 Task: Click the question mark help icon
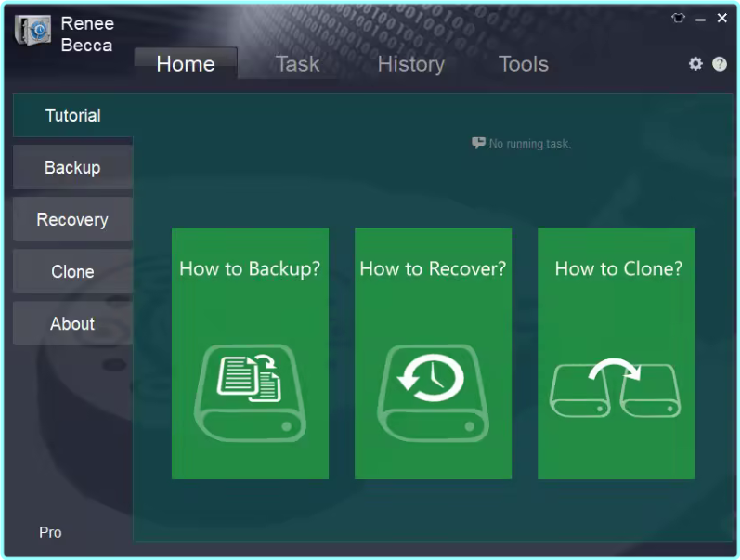(x=720, y=64)
